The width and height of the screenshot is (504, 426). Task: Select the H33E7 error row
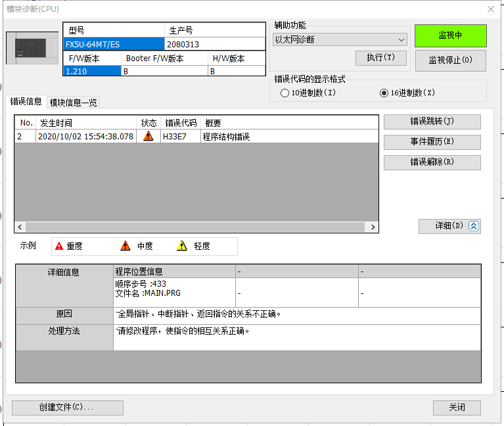coord(197,137)
